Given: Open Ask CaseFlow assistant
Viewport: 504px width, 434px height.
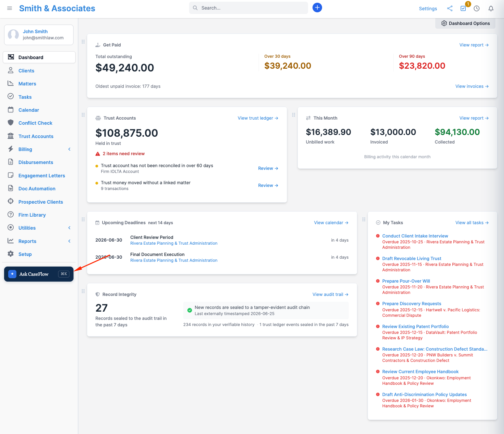Looking at the screenshot, I should (39, 274).
